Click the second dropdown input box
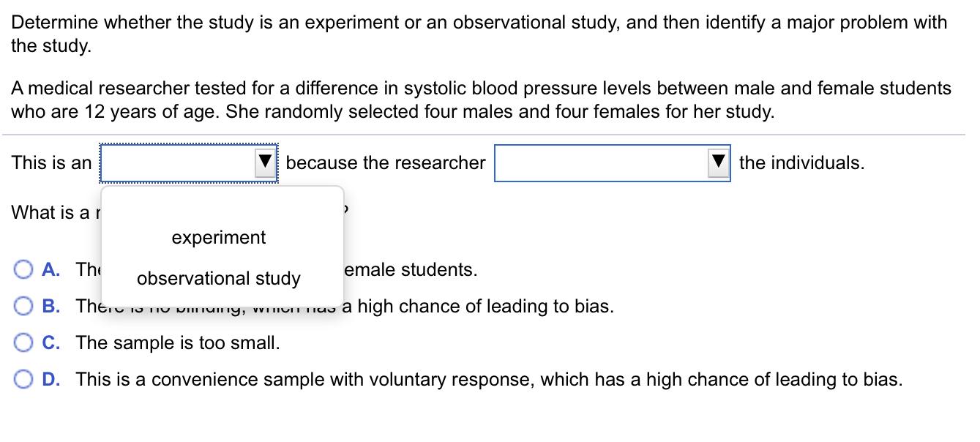The image size is (980, 442). [x=600, y=162]
